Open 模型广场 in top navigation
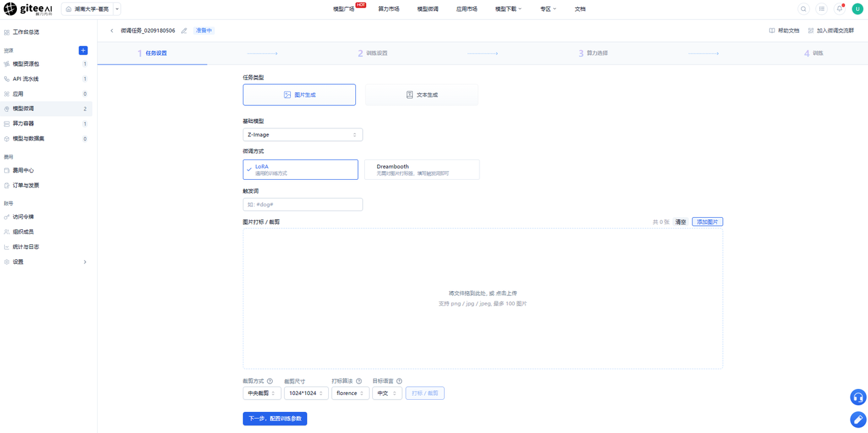This screenshot has height=433, width=868. 343,9
